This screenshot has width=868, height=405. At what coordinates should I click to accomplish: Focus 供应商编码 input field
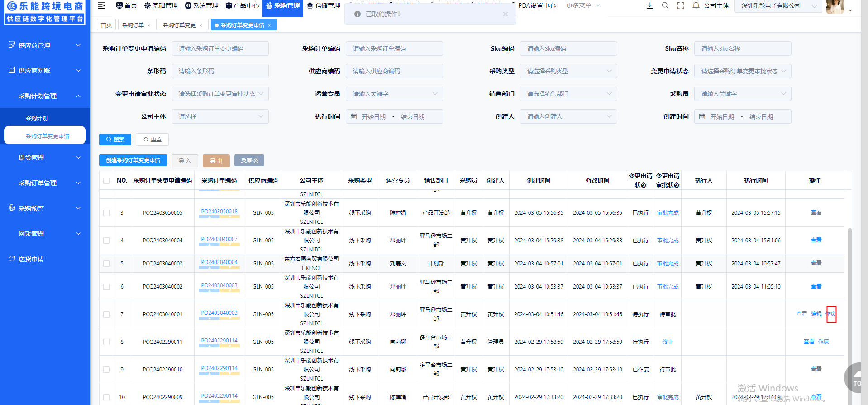point(394,71)
